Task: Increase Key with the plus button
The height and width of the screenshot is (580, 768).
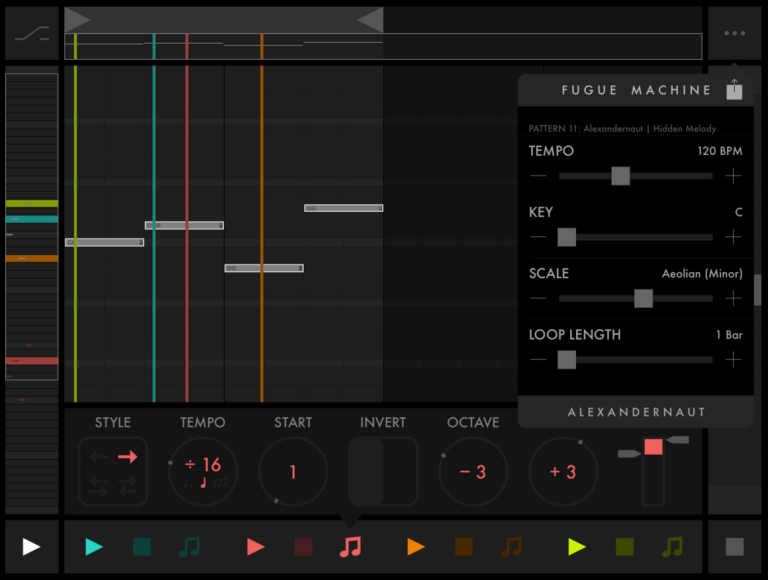Action: (733, 237)
